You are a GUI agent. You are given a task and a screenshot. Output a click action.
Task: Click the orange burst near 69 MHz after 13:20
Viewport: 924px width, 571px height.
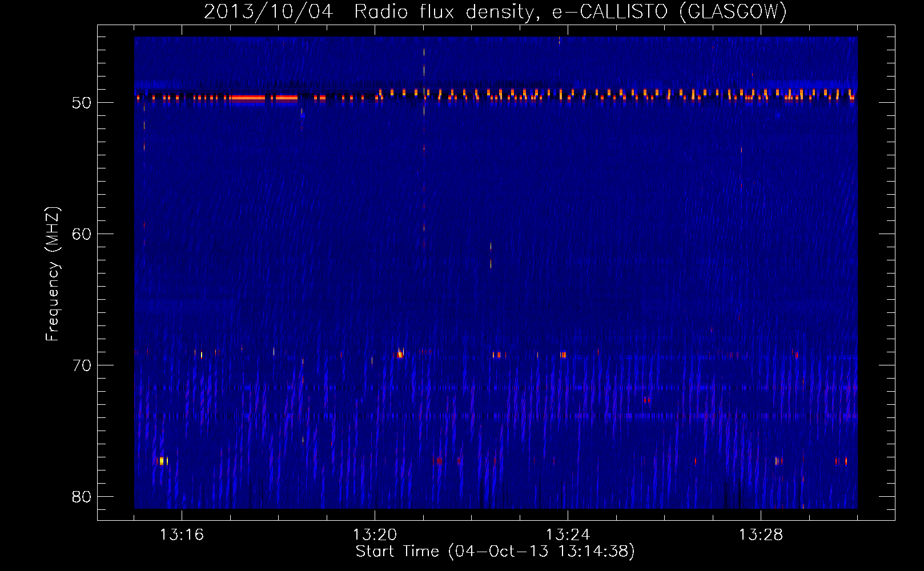pos(400,354)
